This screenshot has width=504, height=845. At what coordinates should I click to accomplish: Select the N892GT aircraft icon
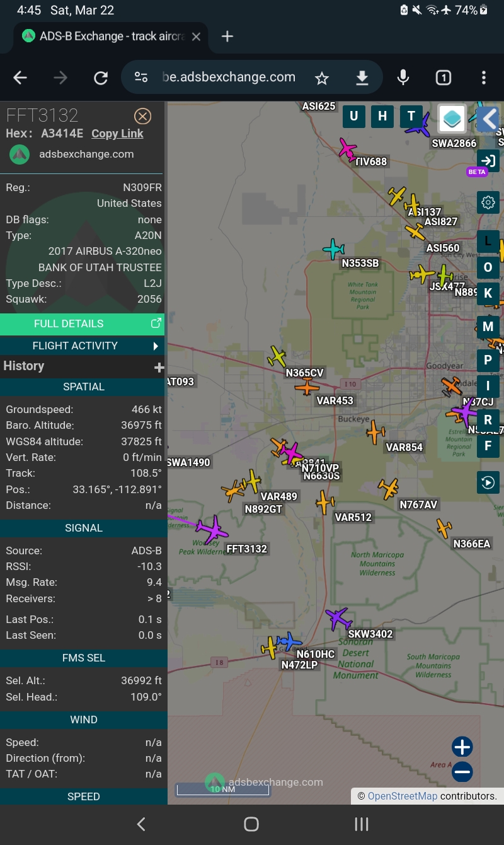[x=234, y=491]
